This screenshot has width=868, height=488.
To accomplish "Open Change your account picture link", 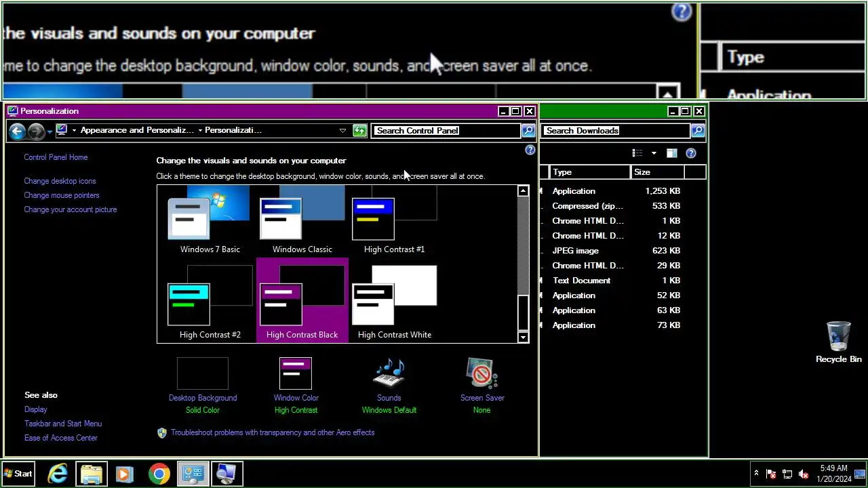I will point(71,209).
